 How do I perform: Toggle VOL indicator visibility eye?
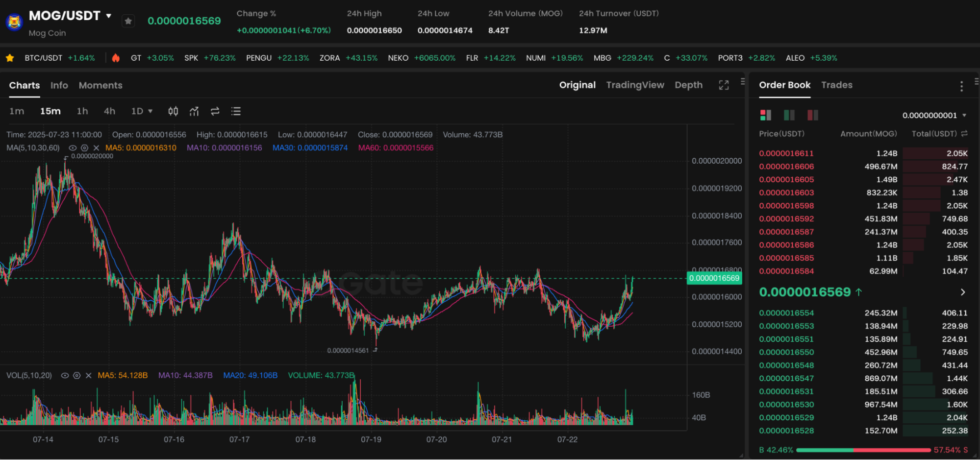[65, 376]
